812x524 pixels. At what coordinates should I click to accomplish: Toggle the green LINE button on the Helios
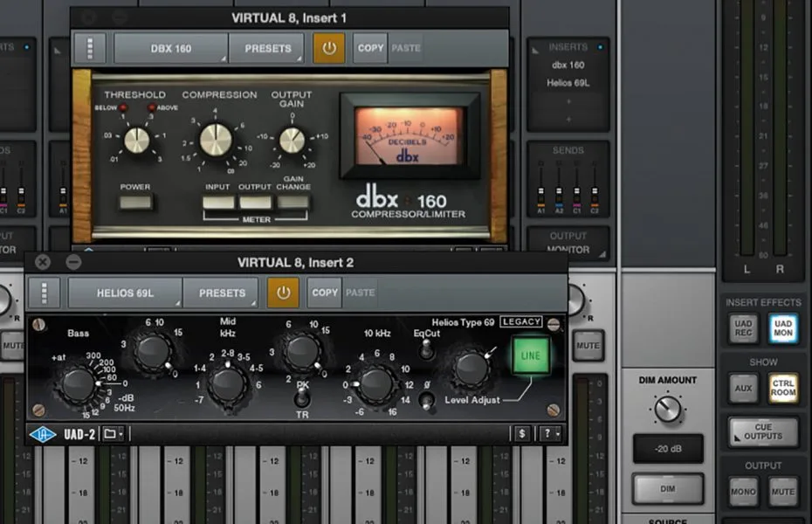[x=530, y=355]
